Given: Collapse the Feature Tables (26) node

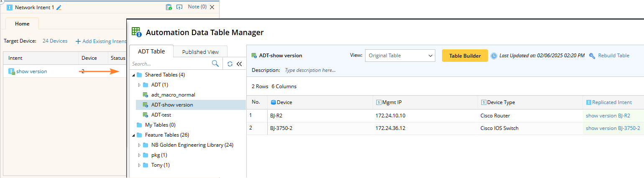Looking at the screenshot, I should [133, 135].
